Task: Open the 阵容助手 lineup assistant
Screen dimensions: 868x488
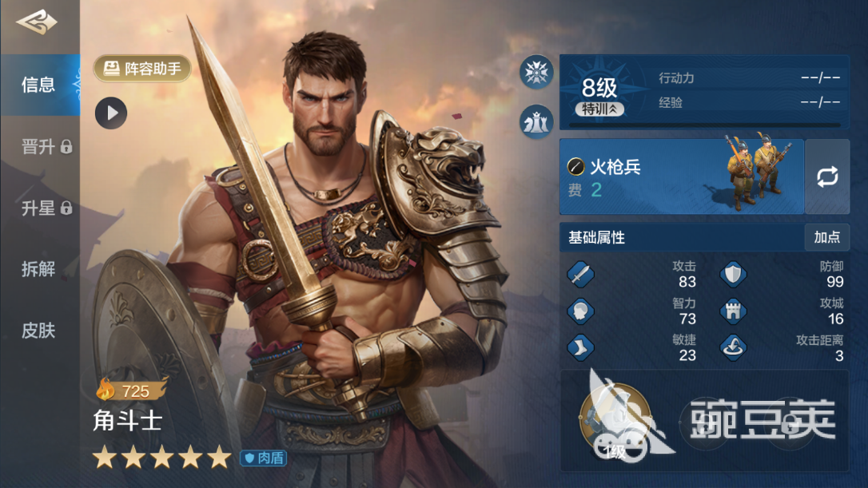Action: pyautogui.click(x=142, y=69)
